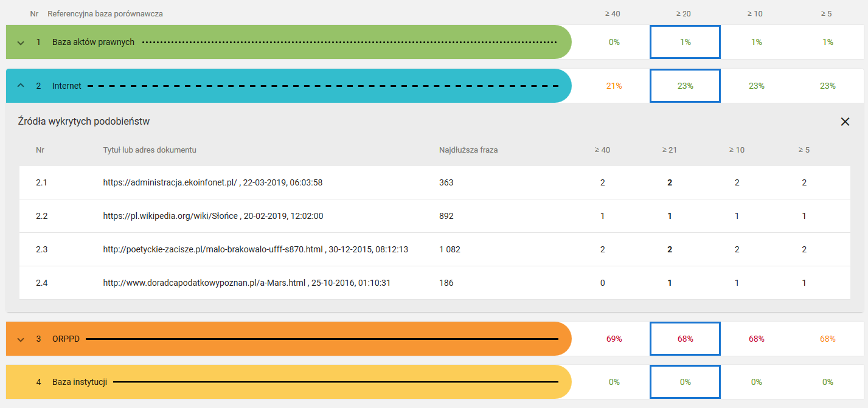Select row number 2.3 cell
This screenshot has width=868, height=408.
click(41, 249)
